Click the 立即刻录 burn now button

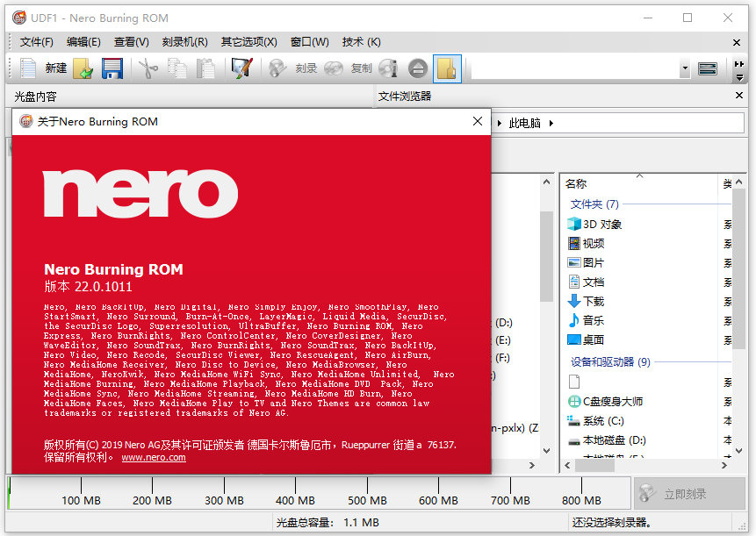pyautogui.click(x=691, y=493)
